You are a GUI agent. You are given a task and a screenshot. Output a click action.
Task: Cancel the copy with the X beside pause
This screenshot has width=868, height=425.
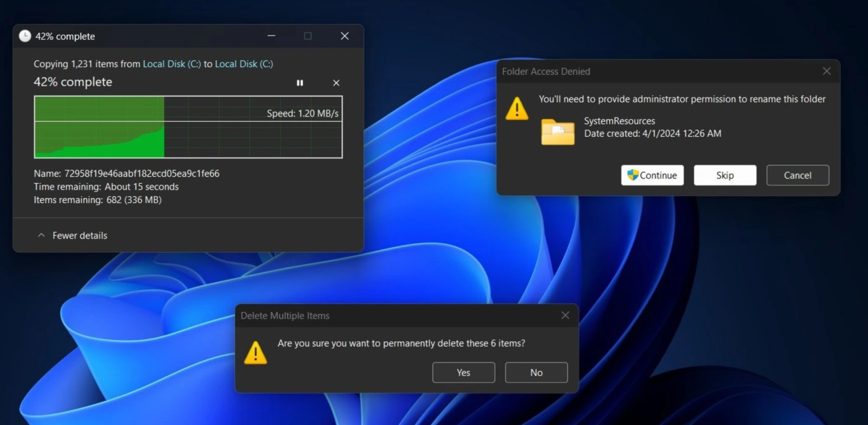336,83
